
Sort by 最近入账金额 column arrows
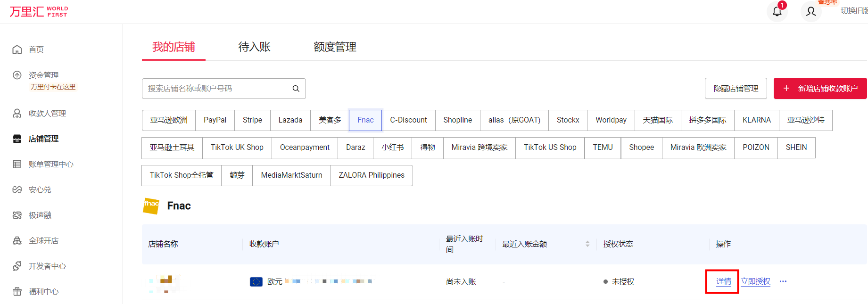click(587, 244)
